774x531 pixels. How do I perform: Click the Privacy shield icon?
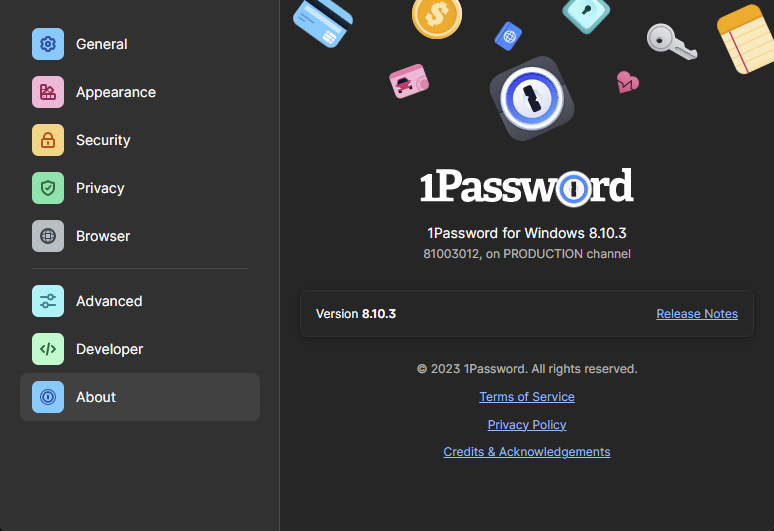pos(48,188)
